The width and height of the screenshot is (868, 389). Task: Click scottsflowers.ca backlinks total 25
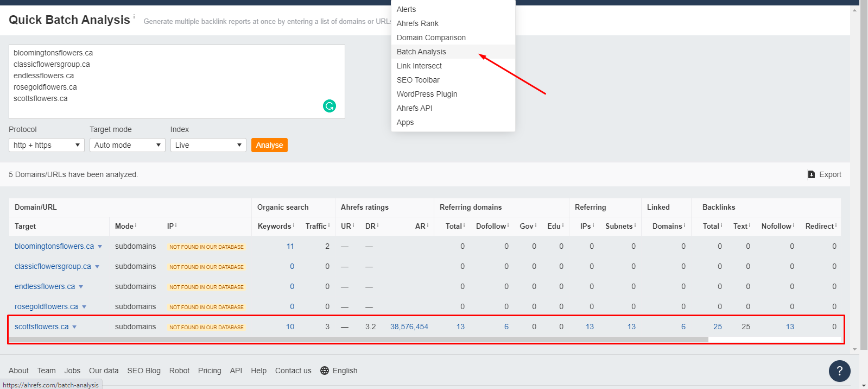pos(718,327)
